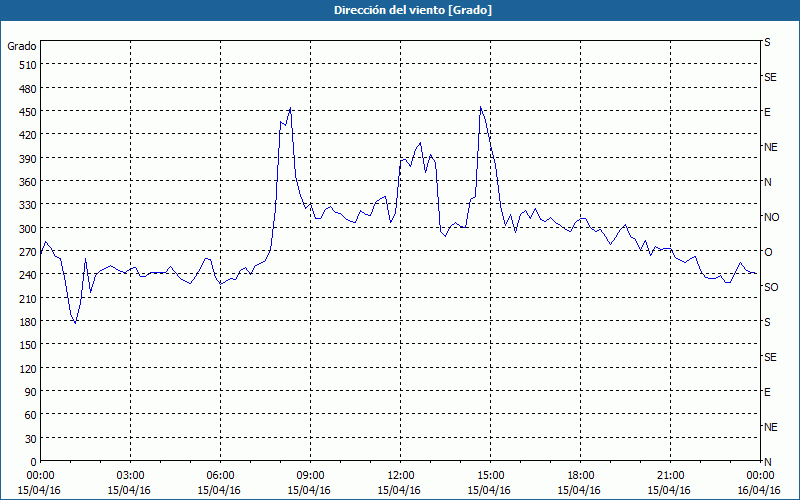Click the 00:00 time label dated 16/04/16
This screenshot has height=500, width=800.
click(760, 476)
